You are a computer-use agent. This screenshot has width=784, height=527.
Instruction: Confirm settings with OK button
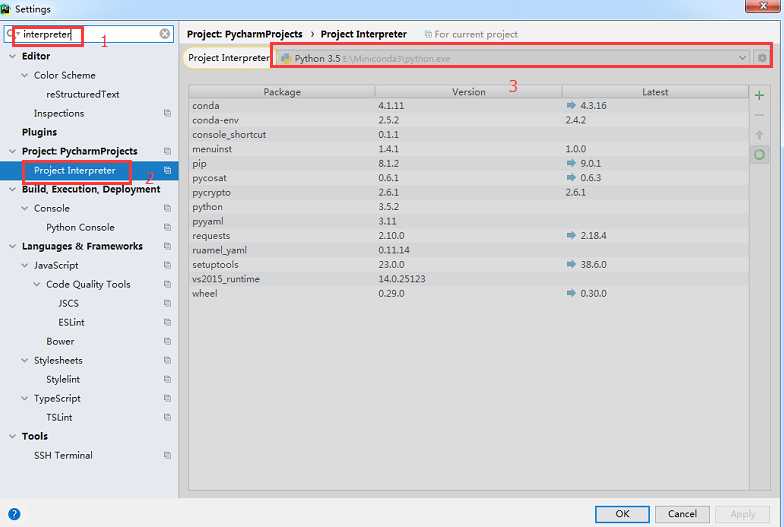pyautogui.click(x=622, y=514)
